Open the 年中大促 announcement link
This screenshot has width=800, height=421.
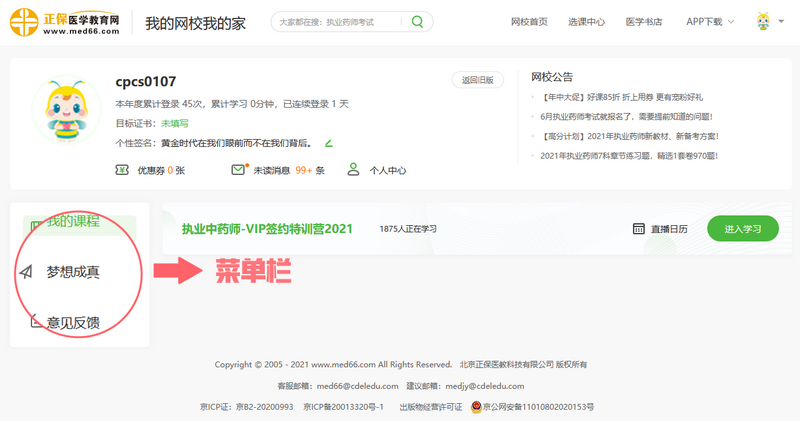pos(622,97)
